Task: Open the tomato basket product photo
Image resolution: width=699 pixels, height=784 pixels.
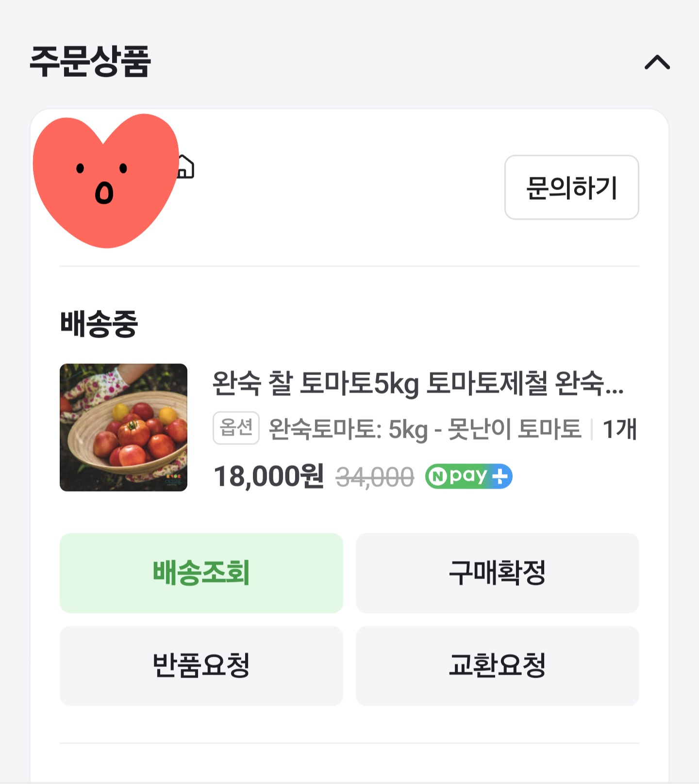Action: click(123, 427)
